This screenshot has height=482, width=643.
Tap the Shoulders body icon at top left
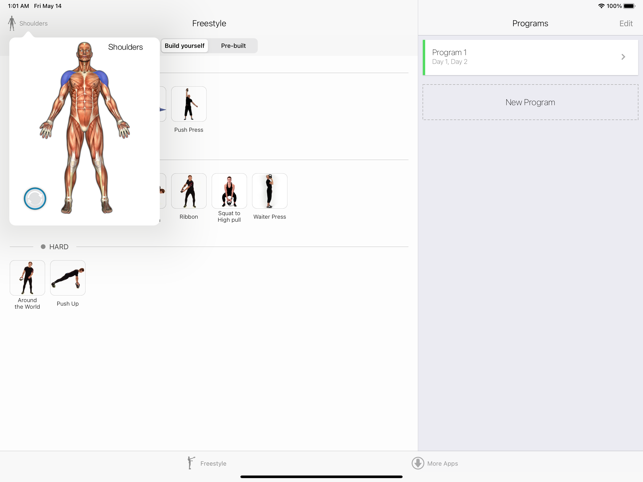click(x=12, y=23)
